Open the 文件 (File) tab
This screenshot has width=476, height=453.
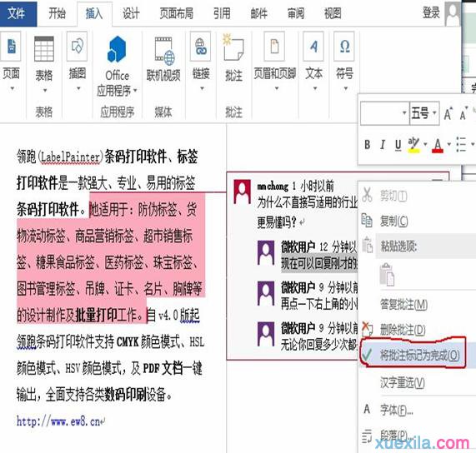tap(18, 13)
